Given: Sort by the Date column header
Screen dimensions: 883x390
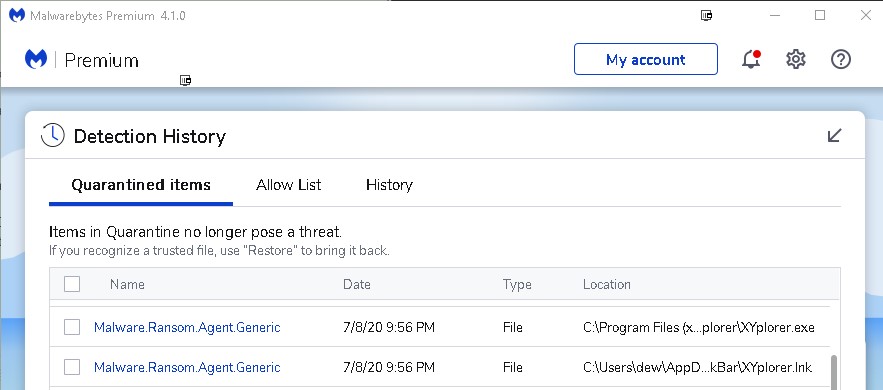Looking at the screenshot, I should (x=356, y=284).
